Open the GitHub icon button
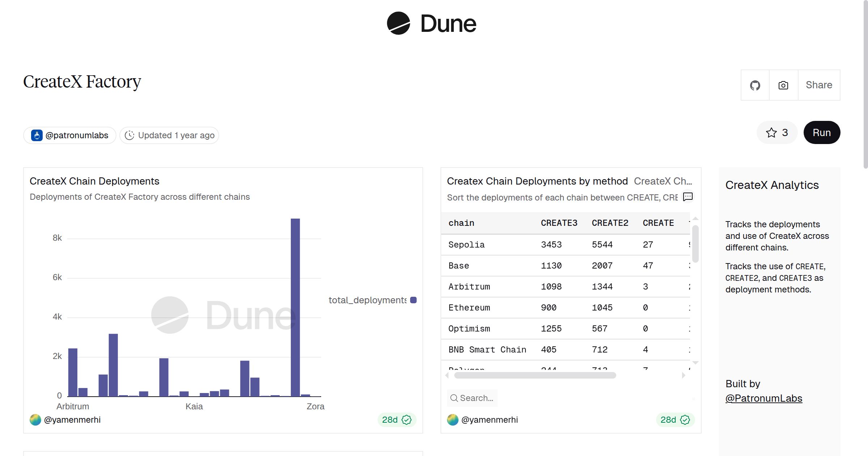The height and width of the screenshot is (456, 868). click(755, 85)
